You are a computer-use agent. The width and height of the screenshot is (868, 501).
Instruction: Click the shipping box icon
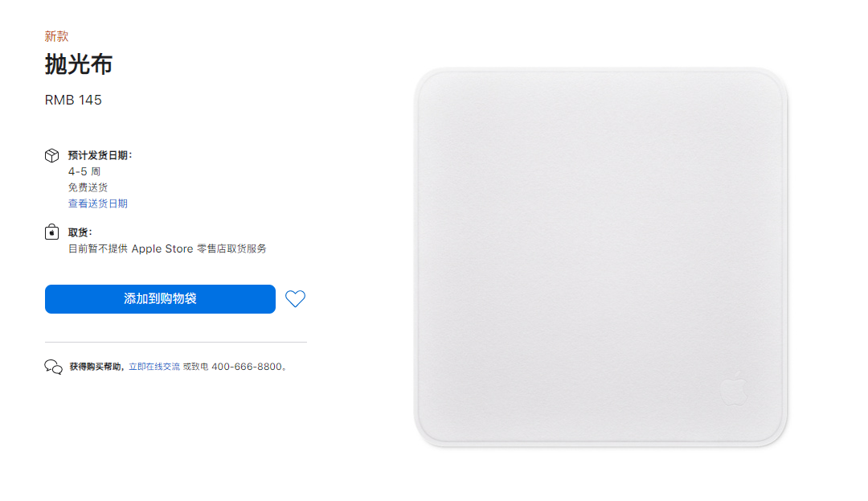pyautogui.click(x=51, y=155)
